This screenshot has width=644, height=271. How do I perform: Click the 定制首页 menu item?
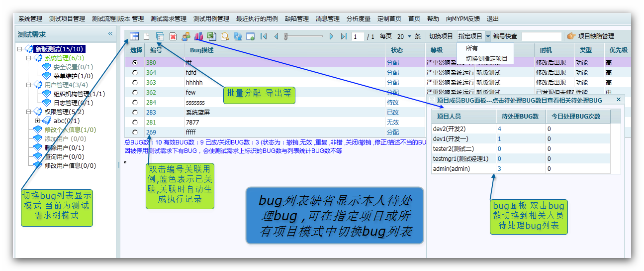(x=389, y=19)
